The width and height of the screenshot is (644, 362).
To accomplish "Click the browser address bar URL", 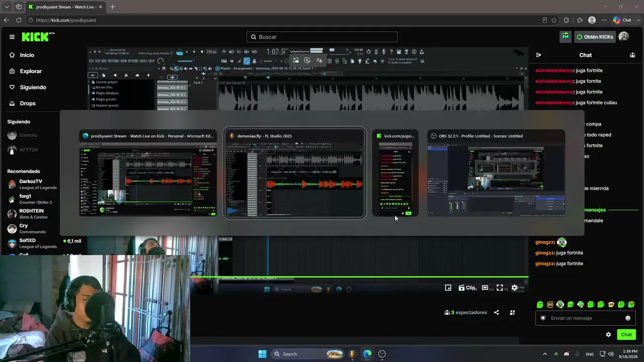I will click(x=66, y=20).
